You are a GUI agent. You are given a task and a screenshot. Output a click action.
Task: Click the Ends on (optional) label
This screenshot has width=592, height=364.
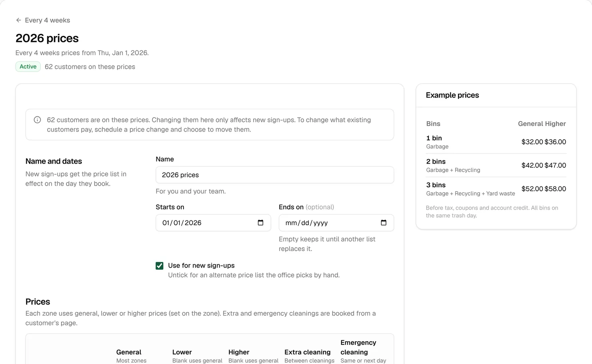coord(306,207)
